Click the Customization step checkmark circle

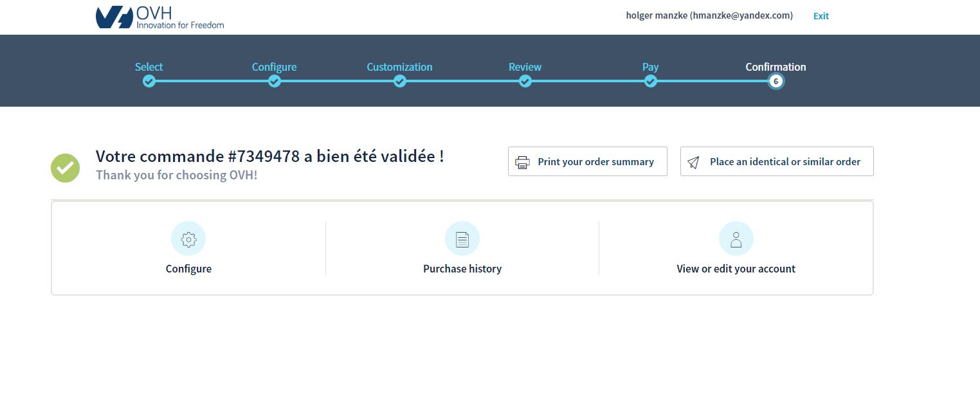[x=400, y=82]
